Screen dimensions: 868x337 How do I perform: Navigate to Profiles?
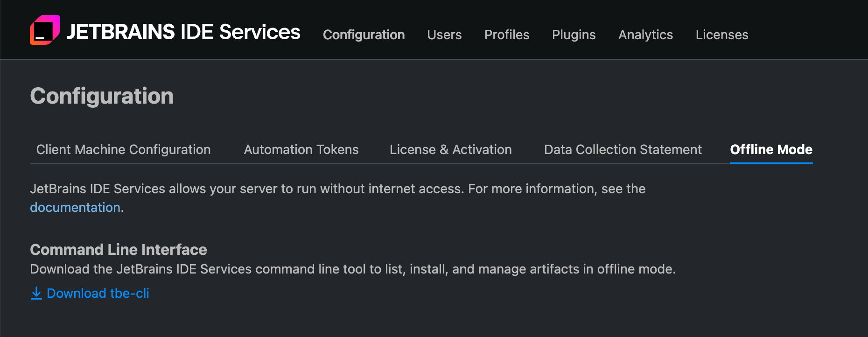click(x=507, y=35)
